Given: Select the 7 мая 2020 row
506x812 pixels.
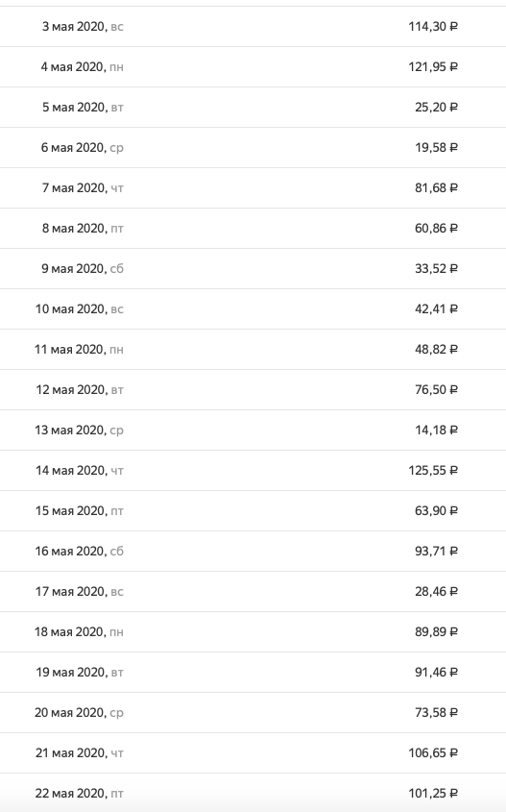Looking at the screenshot, I should coord(253,188).
